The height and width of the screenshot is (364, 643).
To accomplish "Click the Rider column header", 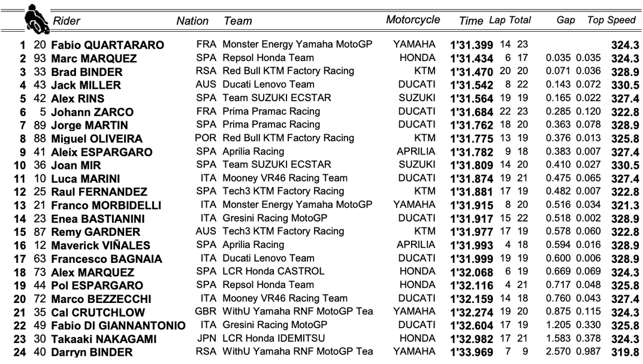I will pyautogui.click(x=67, y=21).
